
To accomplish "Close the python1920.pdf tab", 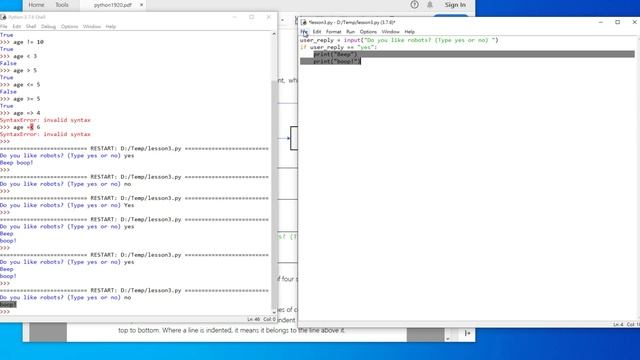I will (141, 5).
